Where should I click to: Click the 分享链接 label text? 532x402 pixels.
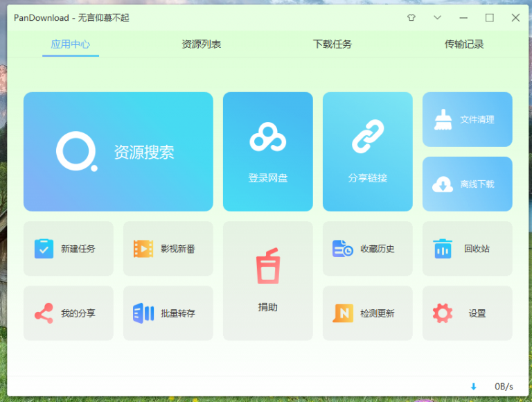click(368, 178)
